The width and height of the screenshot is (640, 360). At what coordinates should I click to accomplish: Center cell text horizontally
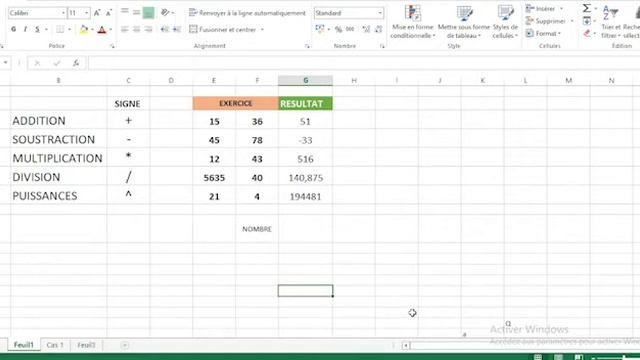(x=136, y=29)
